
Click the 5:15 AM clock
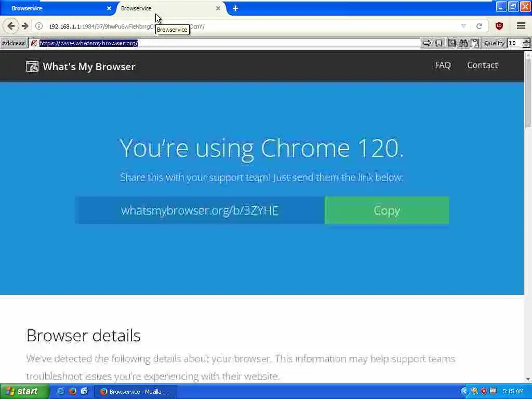(x=513, y=392)
